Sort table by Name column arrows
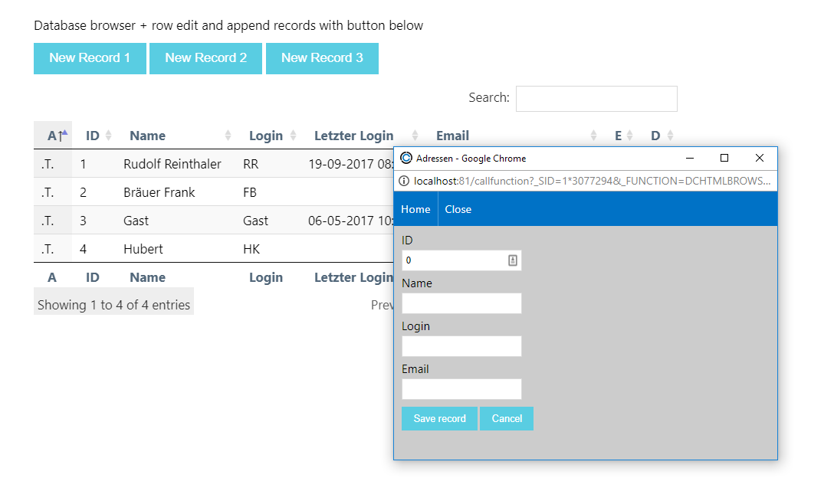This screenshot has height=504, width=834. point(228,136)
